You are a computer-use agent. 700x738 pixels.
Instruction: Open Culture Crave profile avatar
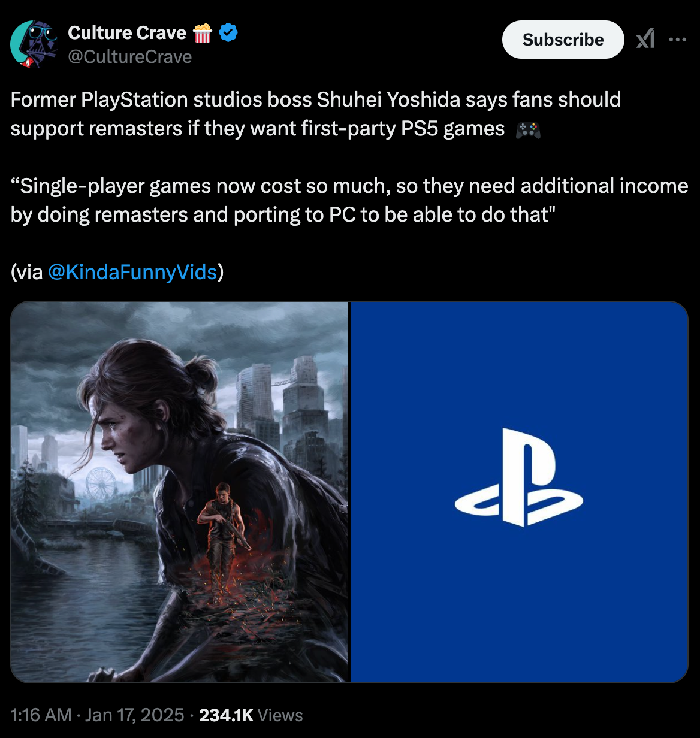click(34, 44)
